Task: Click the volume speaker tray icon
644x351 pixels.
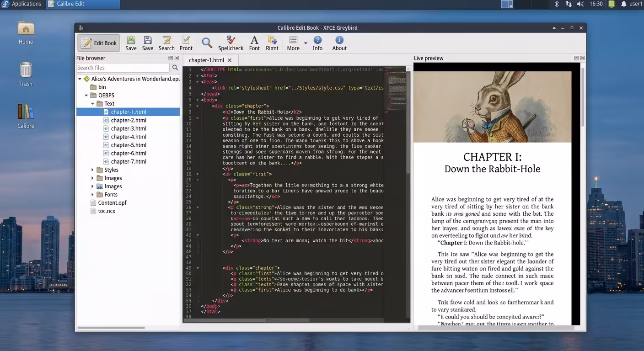Action: (x=580, y=4)
